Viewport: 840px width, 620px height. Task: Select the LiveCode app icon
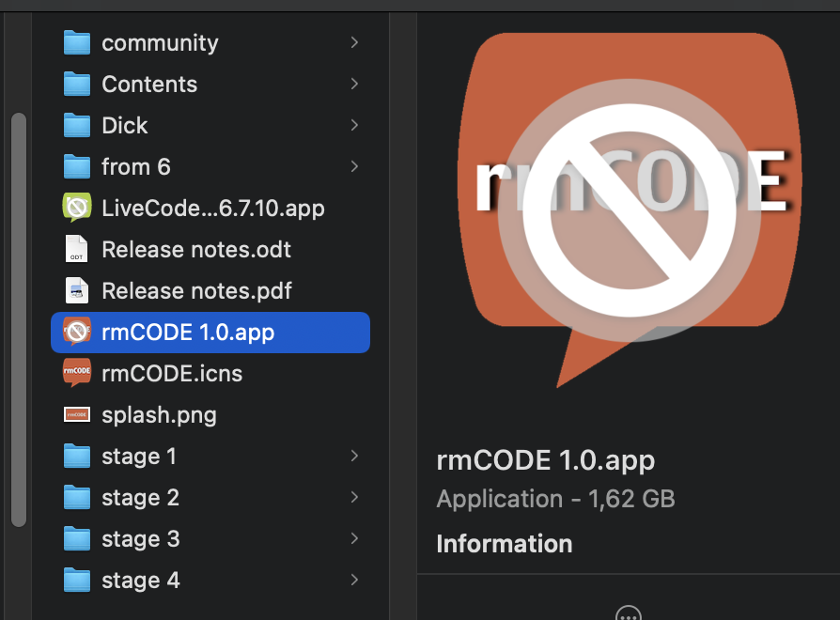77,208
